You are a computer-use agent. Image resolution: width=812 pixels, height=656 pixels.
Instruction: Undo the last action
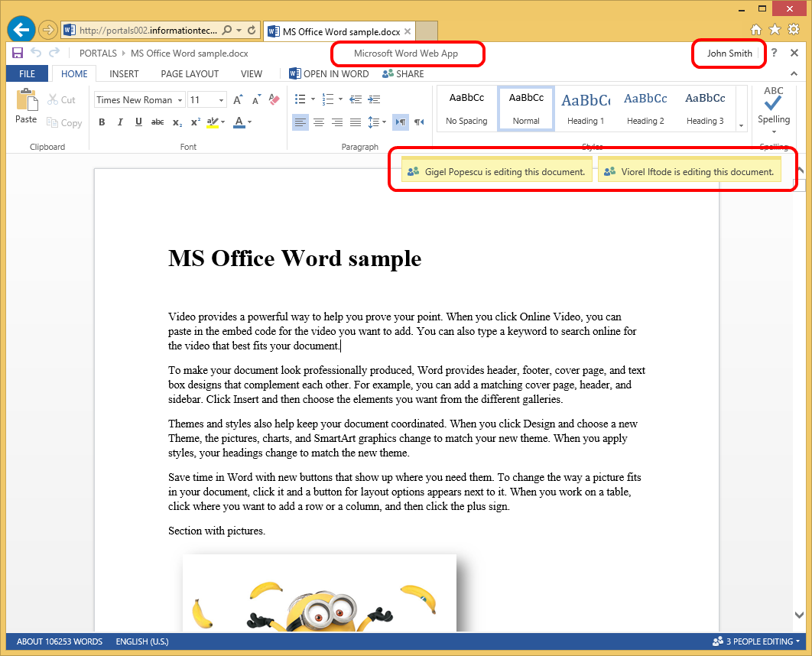point(36,52)
